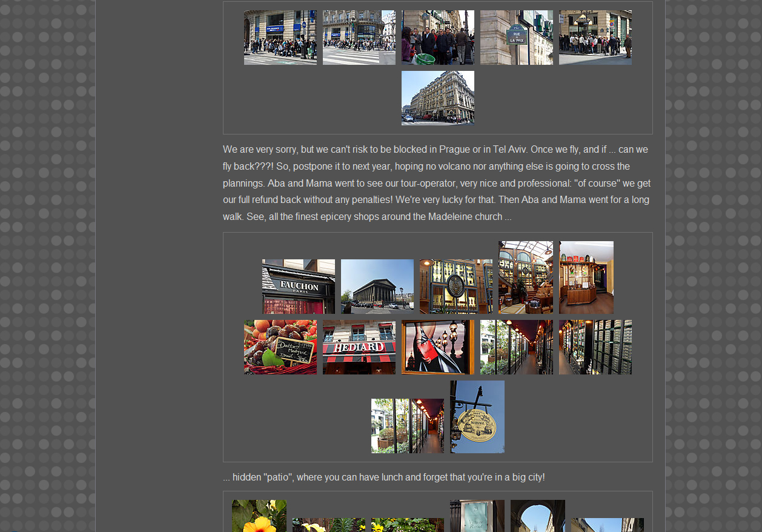Open the ornate round clock shop window photo

(456, 287)
